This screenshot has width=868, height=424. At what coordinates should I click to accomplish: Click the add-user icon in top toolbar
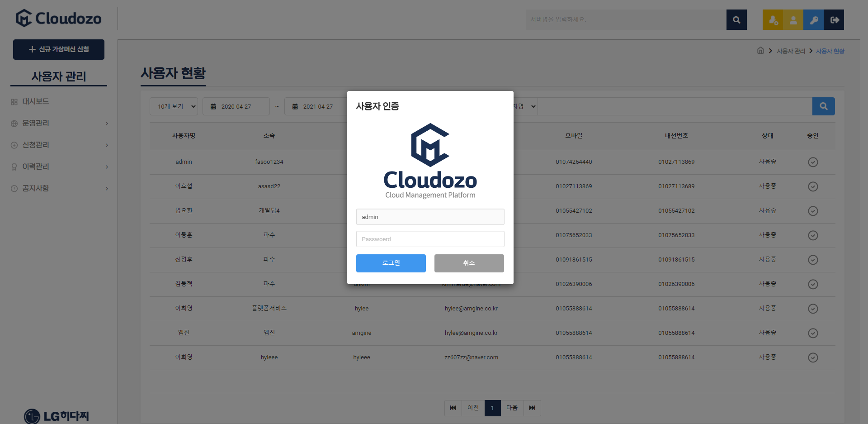click(x=773, y=20)
